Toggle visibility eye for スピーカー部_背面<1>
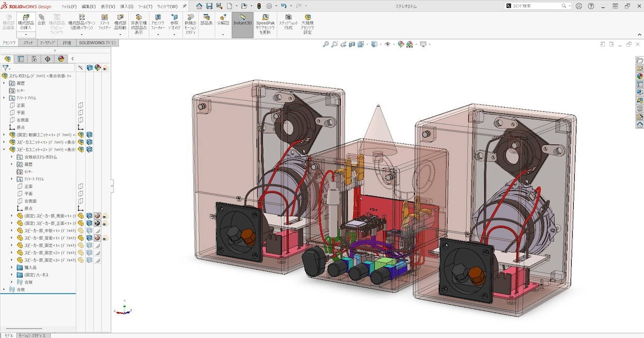The image size is (644, 338). (x=105, y=238)
